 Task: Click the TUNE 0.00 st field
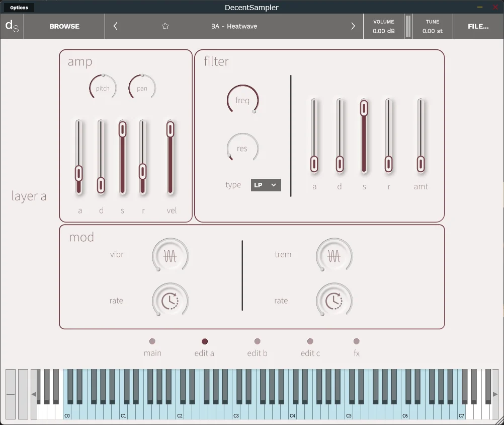432,26
